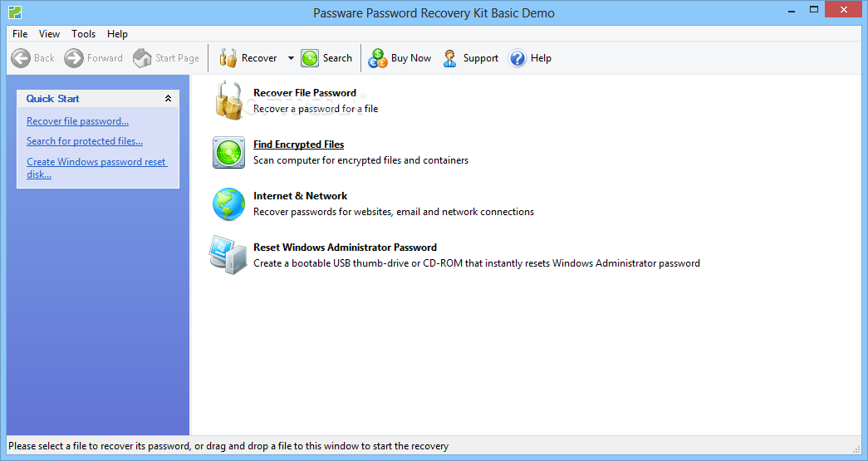
Task: Open Reset Windows Administrator Password heading
Action: tap(346, 248)
